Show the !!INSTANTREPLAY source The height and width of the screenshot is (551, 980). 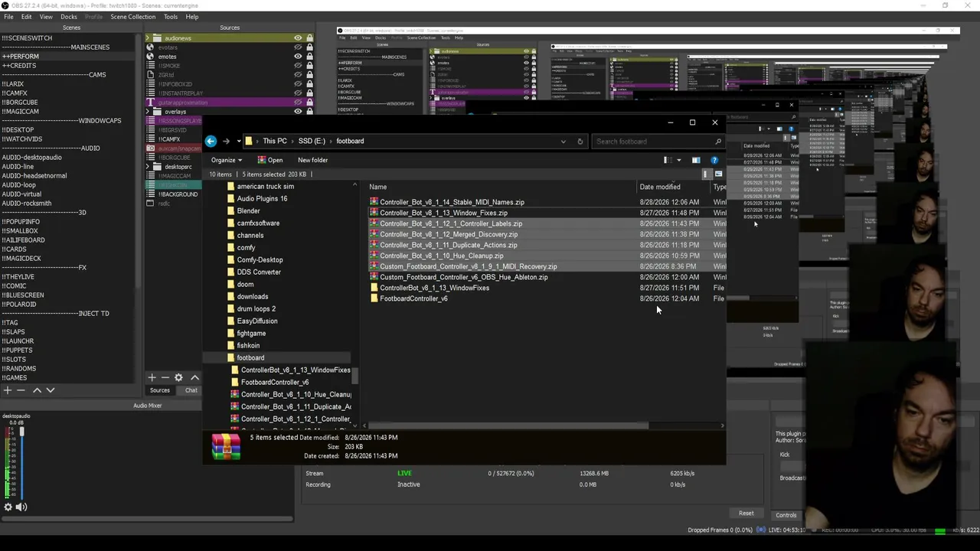tap(298, 93)
